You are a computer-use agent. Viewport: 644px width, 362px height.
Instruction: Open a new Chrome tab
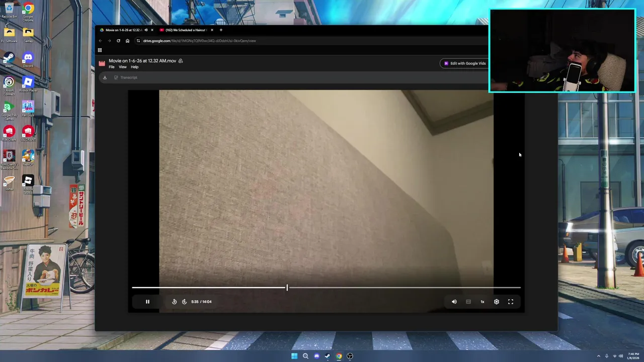tap(221, 30)
